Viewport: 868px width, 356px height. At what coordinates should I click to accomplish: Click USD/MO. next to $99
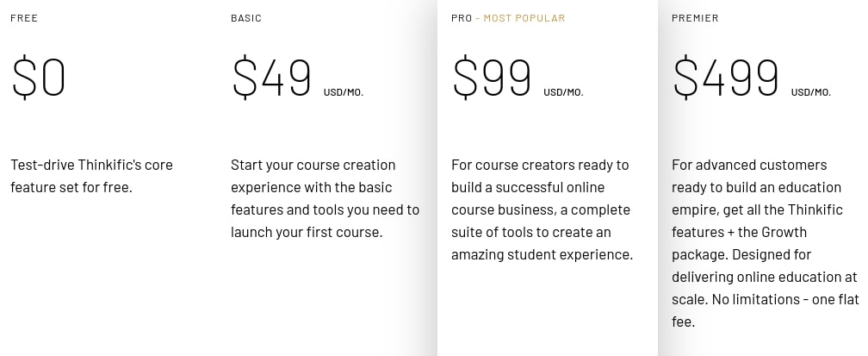pos(563,92)
